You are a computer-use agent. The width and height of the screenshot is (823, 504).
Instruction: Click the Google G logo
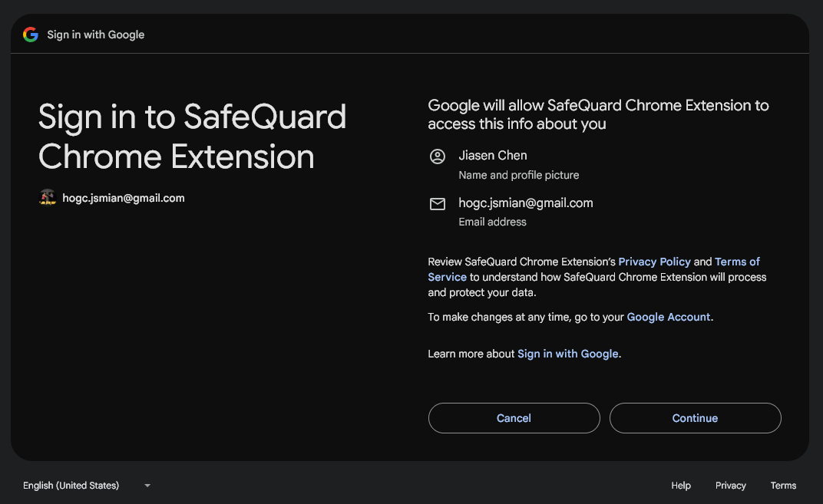tap(31, 35)
